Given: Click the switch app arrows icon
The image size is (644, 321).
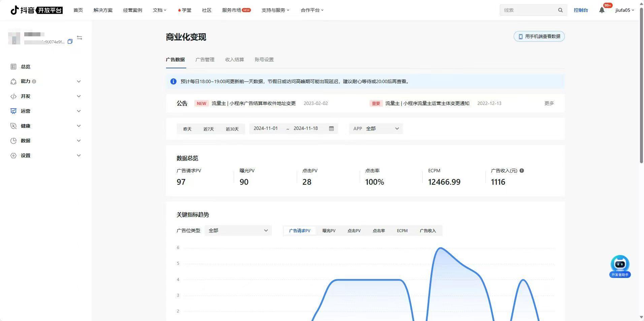Looking at the screenshot, I should click(x=79, y=38).
